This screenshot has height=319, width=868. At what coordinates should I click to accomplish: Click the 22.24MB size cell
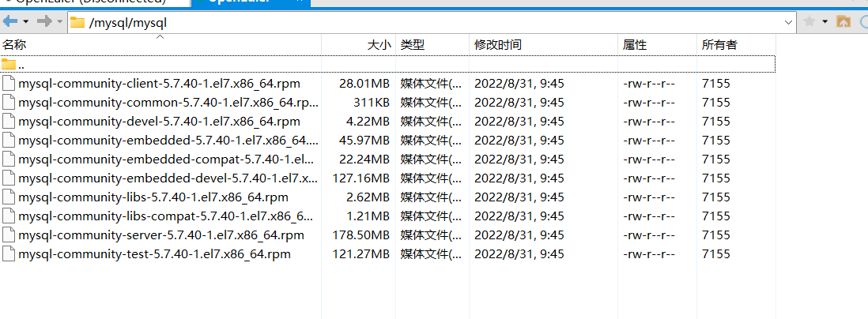364,159
